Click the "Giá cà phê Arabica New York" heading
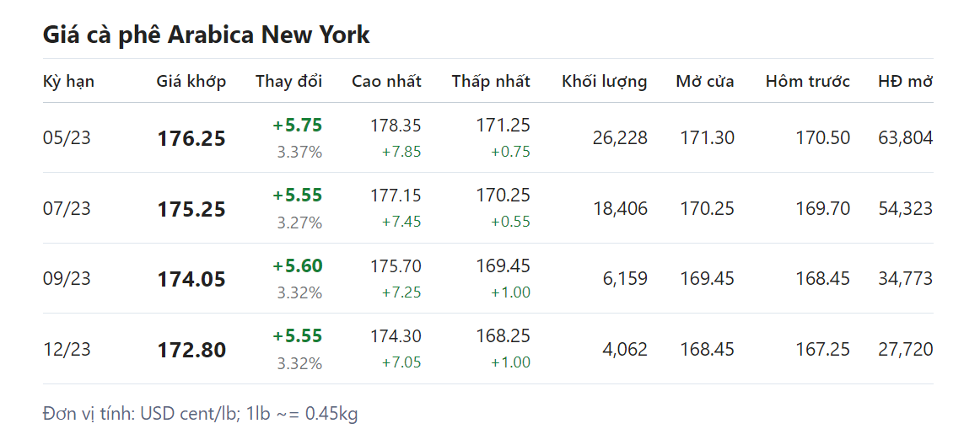980x429 pixels. pos(206,35)
